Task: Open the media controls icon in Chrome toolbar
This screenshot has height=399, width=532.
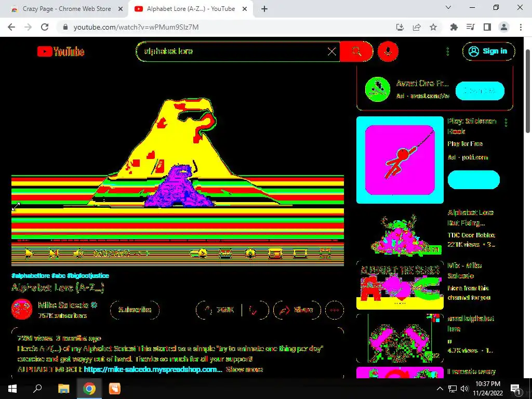Action: pos(470,27)
